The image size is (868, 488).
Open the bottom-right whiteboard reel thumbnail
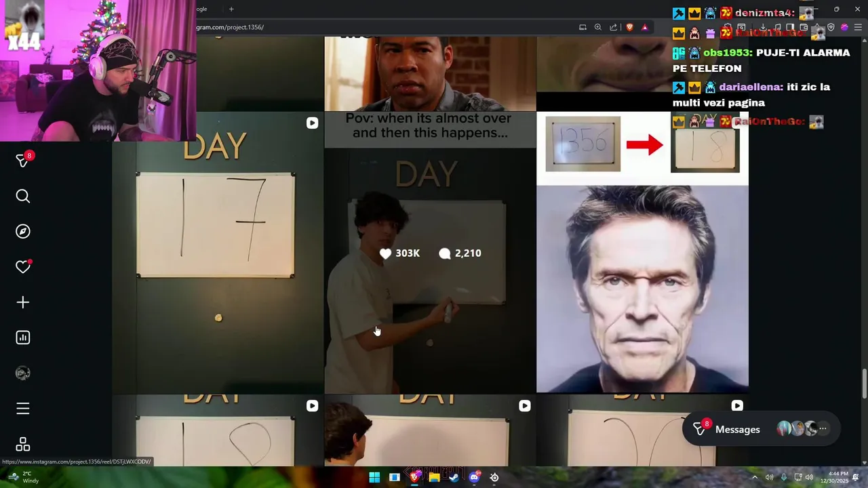pos(642,430)
